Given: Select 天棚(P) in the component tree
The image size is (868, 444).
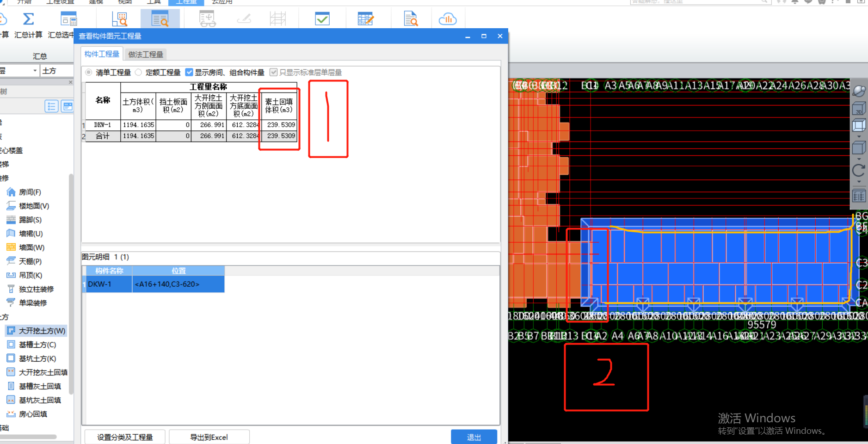Looking at the screenshot, I should [30, 261].
